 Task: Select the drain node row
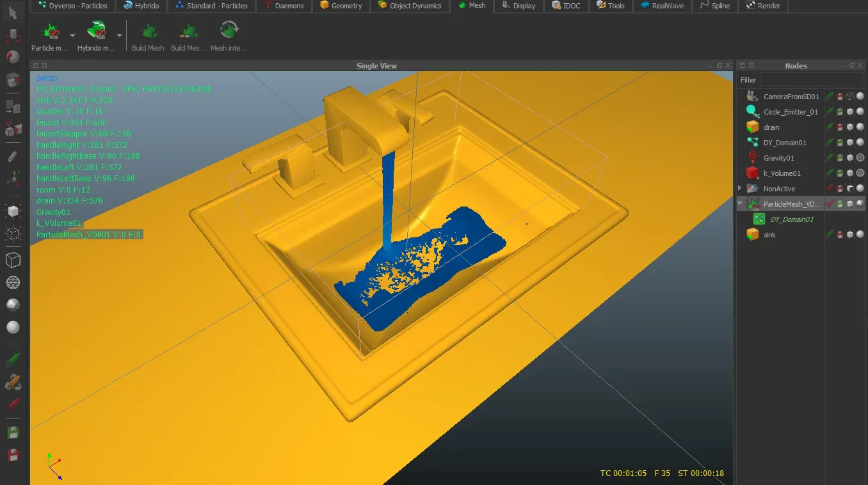click(802, 127)
